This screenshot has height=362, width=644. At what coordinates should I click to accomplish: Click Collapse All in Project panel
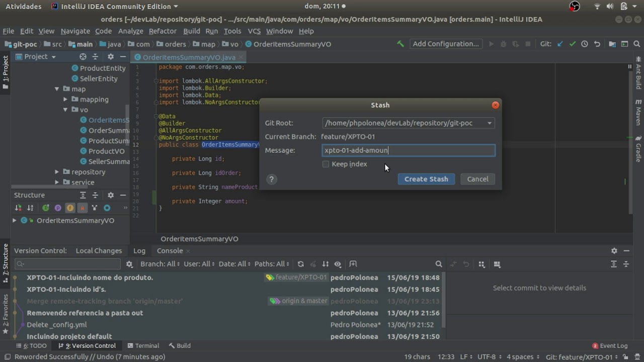pos(95,56)
